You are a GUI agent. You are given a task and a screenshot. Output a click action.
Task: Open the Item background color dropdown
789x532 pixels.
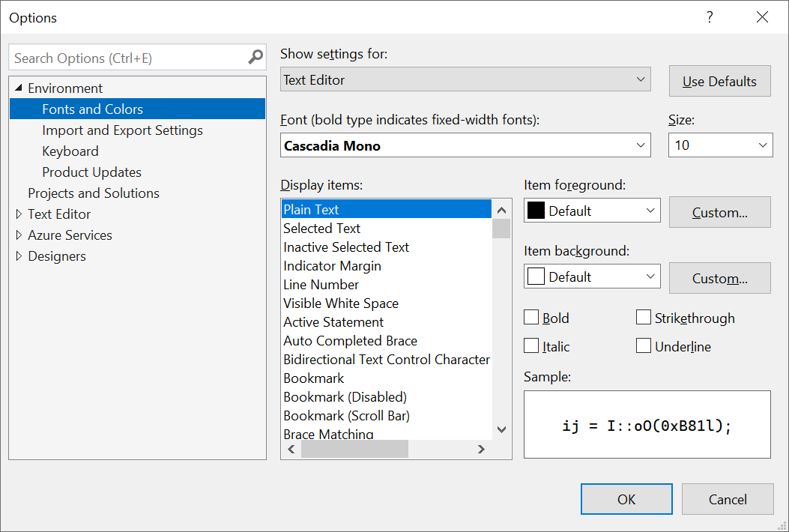point(592,276)
